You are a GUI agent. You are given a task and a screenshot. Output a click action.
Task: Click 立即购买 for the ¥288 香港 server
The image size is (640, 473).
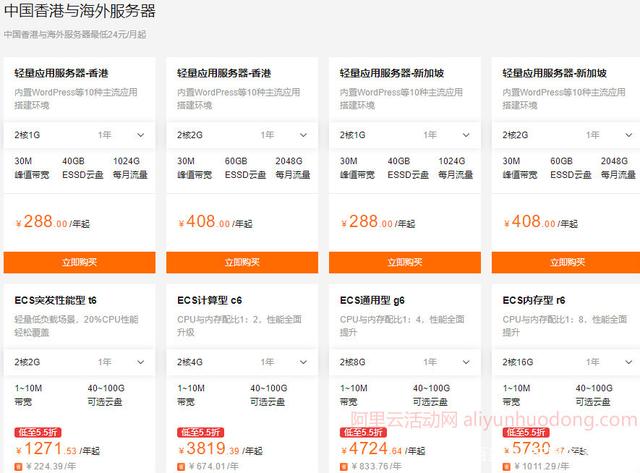(x=80, y=262)
